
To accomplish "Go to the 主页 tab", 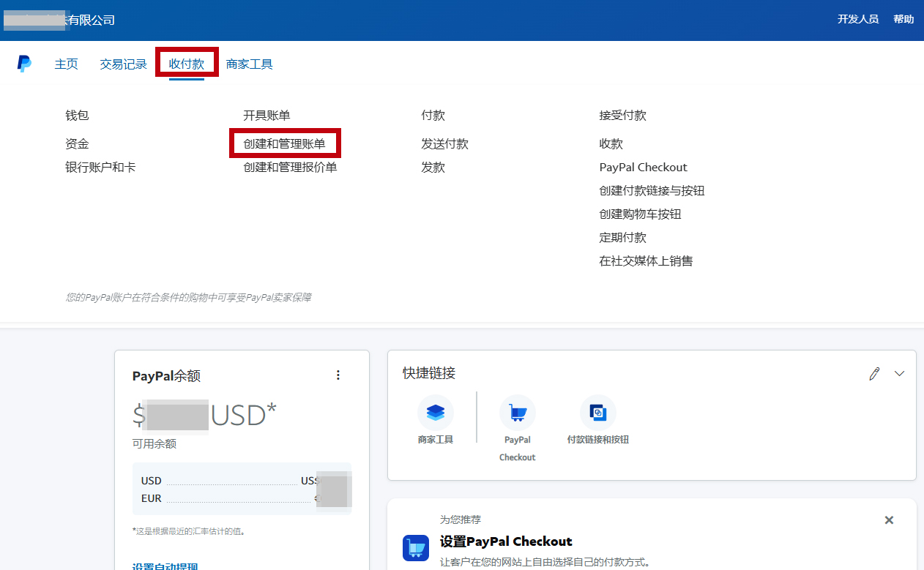I will [x=66, y=64].
